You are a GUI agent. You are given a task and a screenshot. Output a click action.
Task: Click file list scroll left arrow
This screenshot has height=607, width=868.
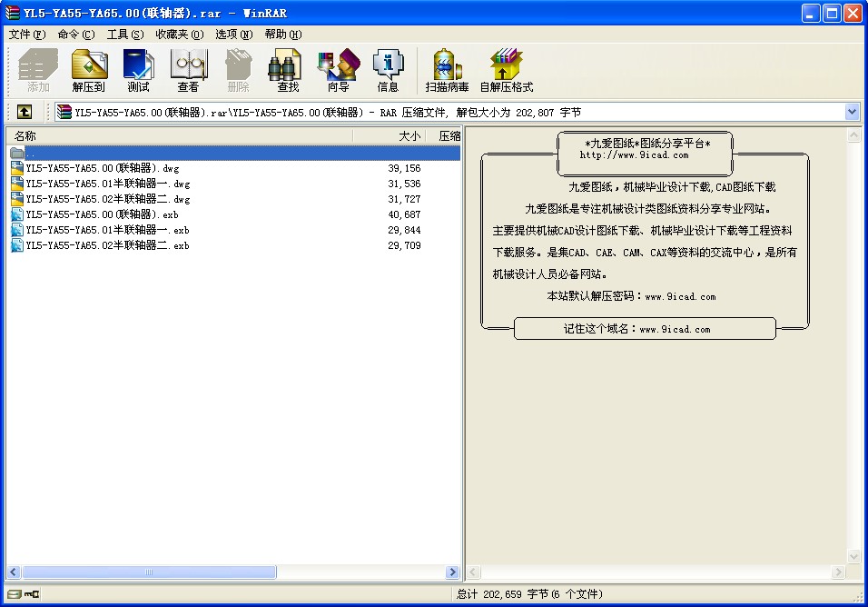14,572
